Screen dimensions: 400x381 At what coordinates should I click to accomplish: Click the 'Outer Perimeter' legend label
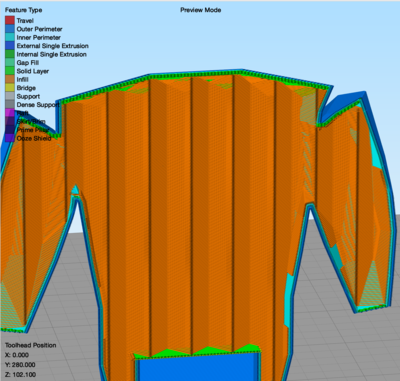39,29
